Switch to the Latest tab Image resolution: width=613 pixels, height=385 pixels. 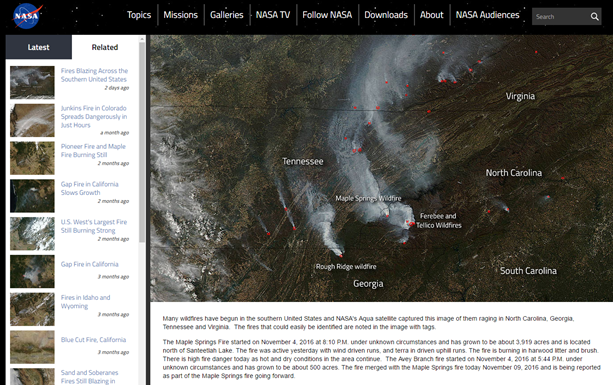(39, 47)
